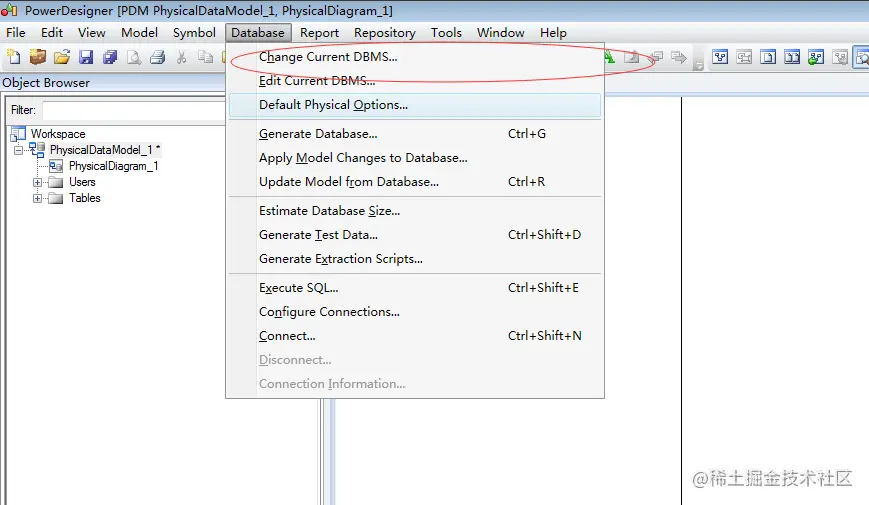Click the highlighted magnifier toolbar icon

pyautogui.click(x=862, y=57)
